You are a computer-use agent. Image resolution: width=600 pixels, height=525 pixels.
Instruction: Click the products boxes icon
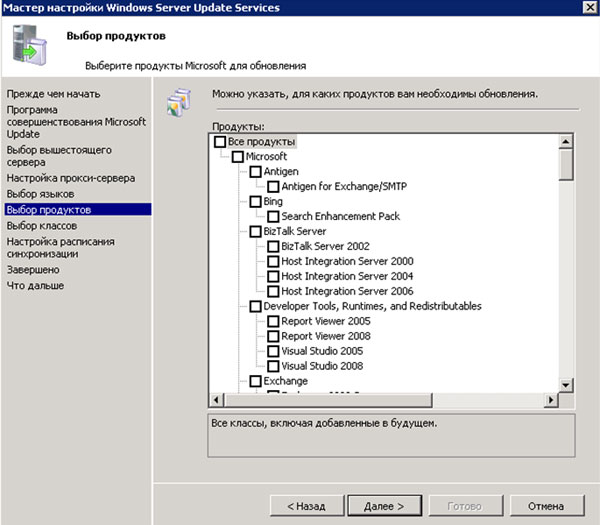click(x=179, y=103)
